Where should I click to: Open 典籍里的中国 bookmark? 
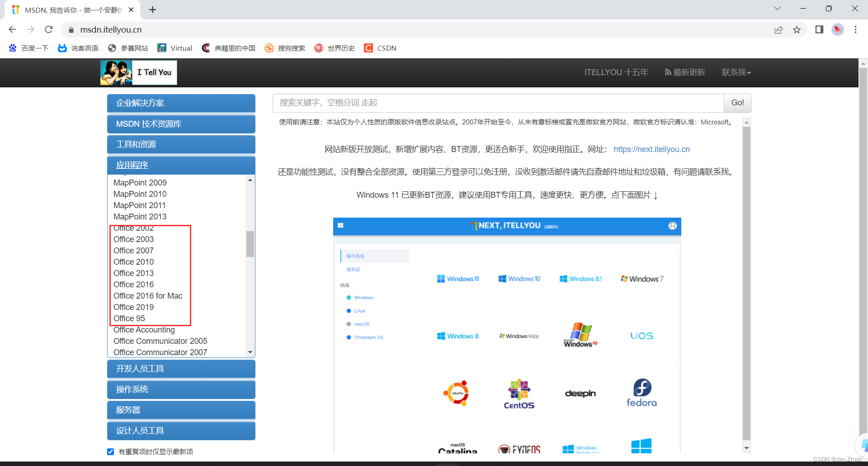click(x=228, y=48)
